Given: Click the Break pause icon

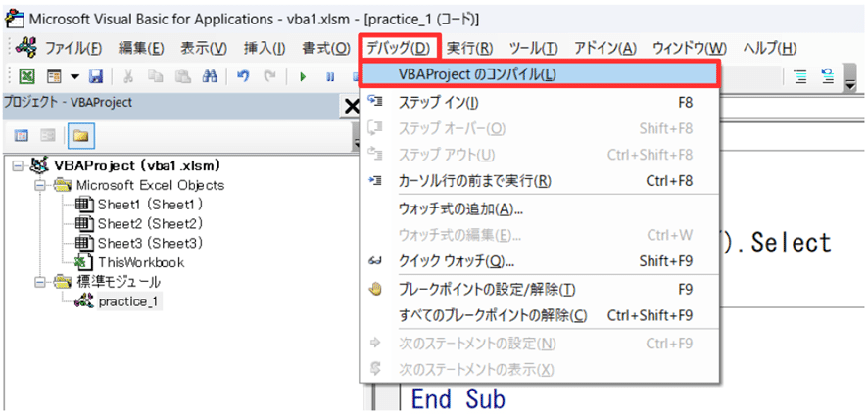Looking at the screenshot, I should coord(330,77).
